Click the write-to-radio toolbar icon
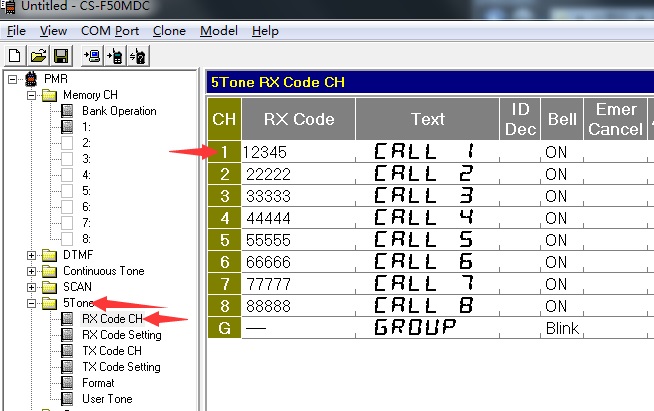654x411 pixels. coord(116,56)
